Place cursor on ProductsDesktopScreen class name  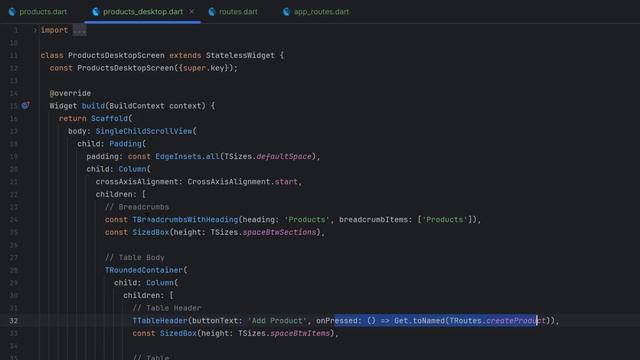click(x=116, y=56)
